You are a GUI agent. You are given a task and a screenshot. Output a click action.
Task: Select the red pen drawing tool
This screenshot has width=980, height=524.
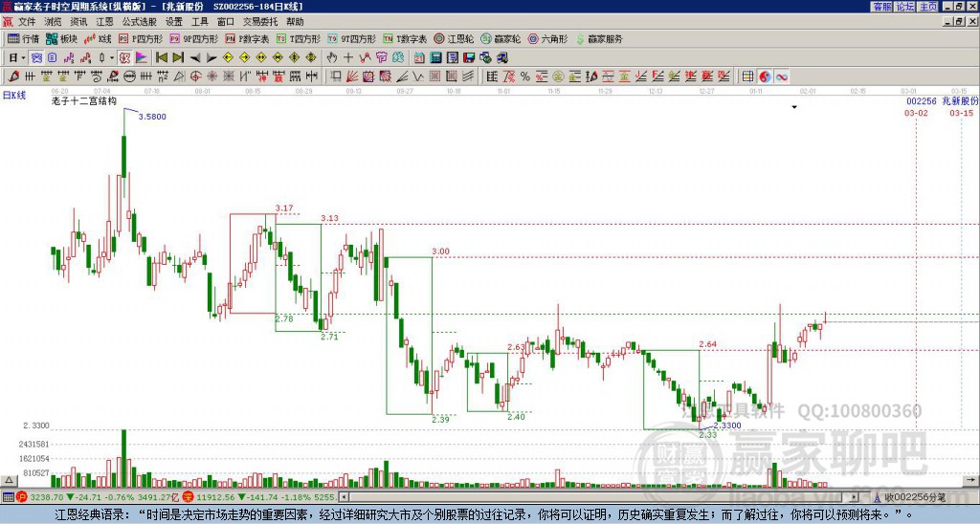tap(13, 76)
